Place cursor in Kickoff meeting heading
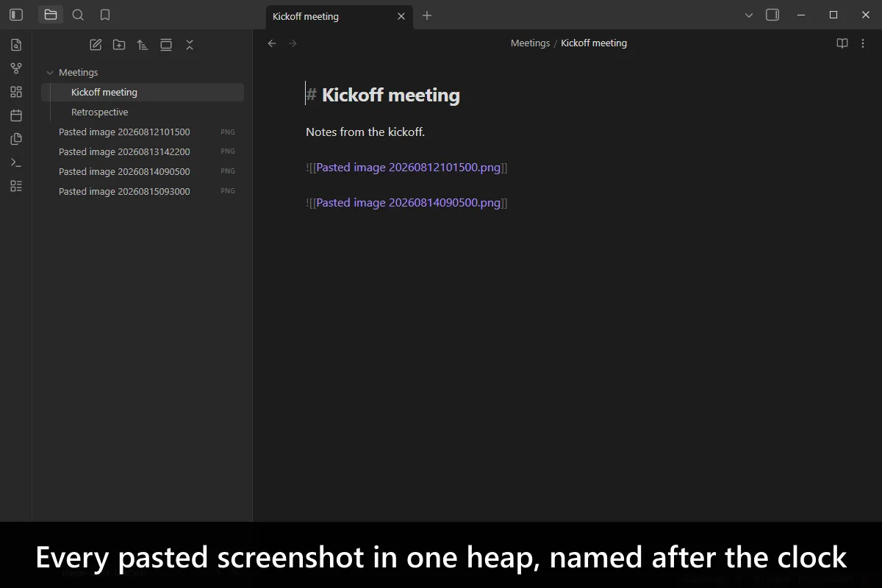Viewport: 882px width, 588px height. tap(391, 95)
